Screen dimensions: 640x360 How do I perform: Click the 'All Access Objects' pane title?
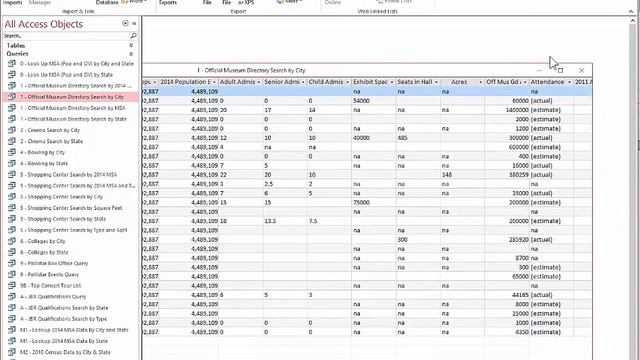click(x=44, y=24)
